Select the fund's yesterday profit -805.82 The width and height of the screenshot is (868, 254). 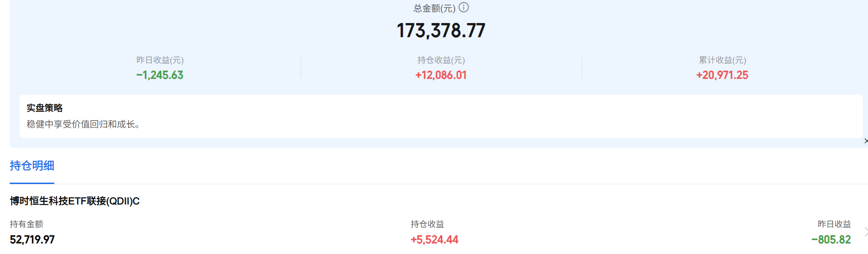831,240
